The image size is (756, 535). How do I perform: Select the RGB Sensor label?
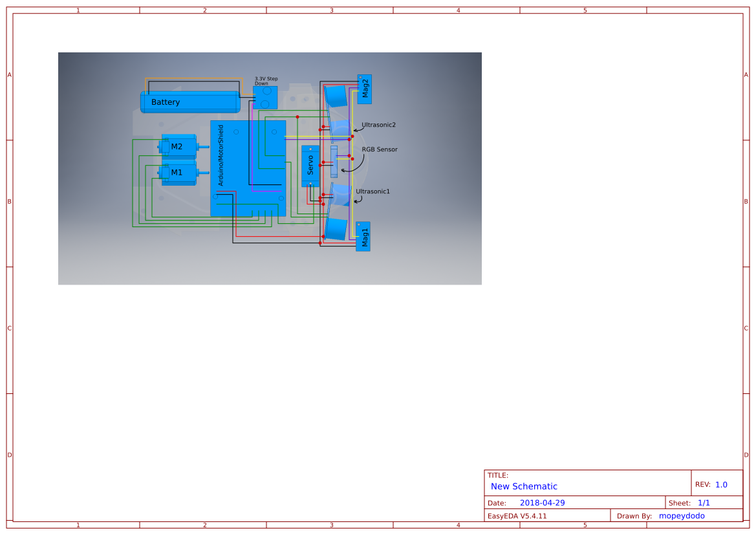pos(380,149)
